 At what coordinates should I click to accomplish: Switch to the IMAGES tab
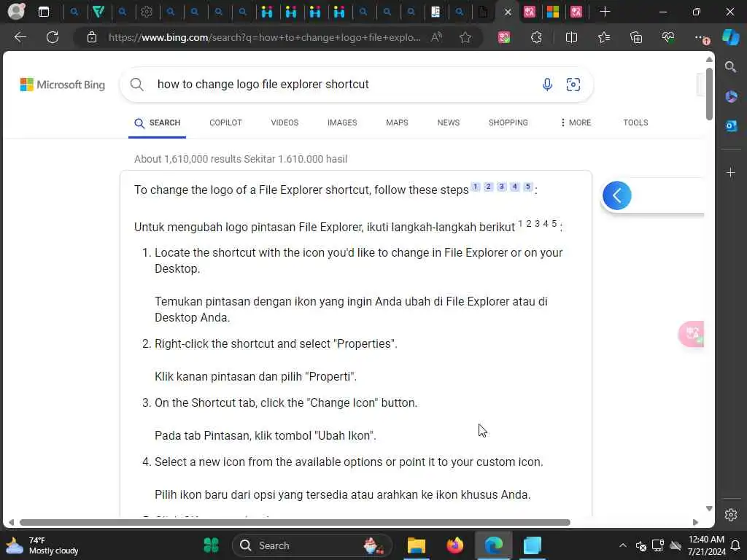click(x=342, y=122)
